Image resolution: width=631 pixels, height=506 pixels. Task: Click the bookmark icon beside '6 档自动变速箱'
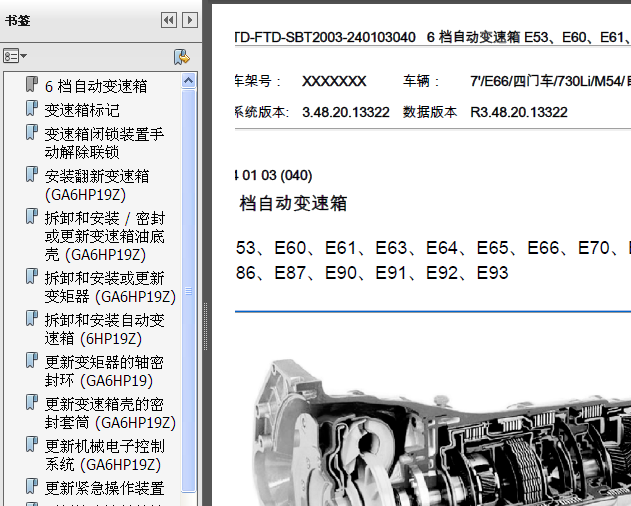[x=32, y=85]
